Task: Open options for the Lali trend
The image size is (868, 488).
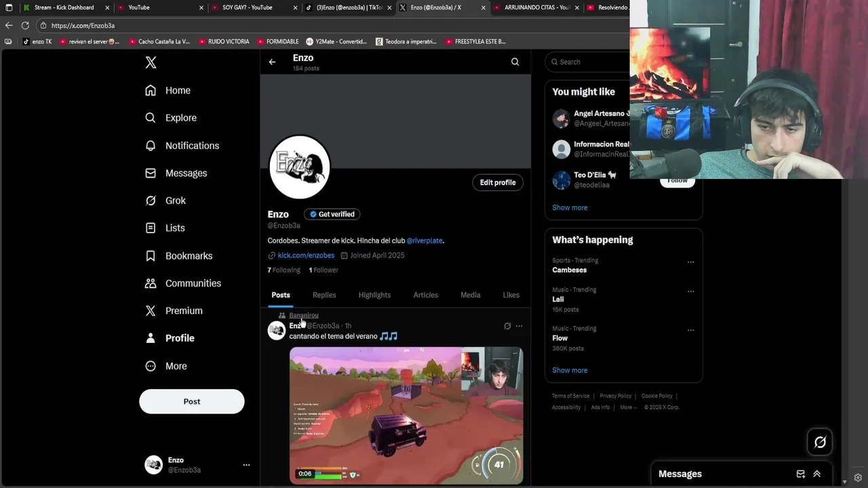Action: (x=690, y=291)
